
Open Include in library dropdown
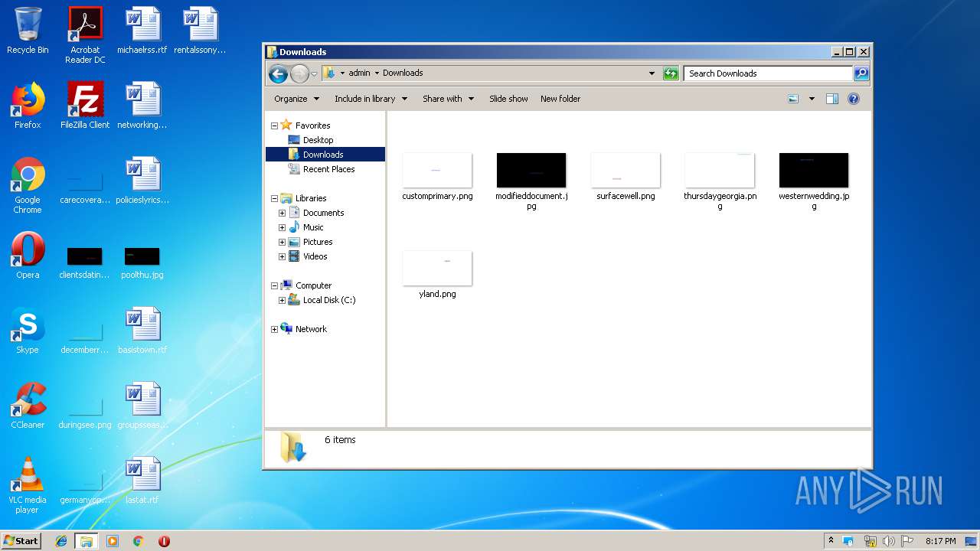pos(371,99)
